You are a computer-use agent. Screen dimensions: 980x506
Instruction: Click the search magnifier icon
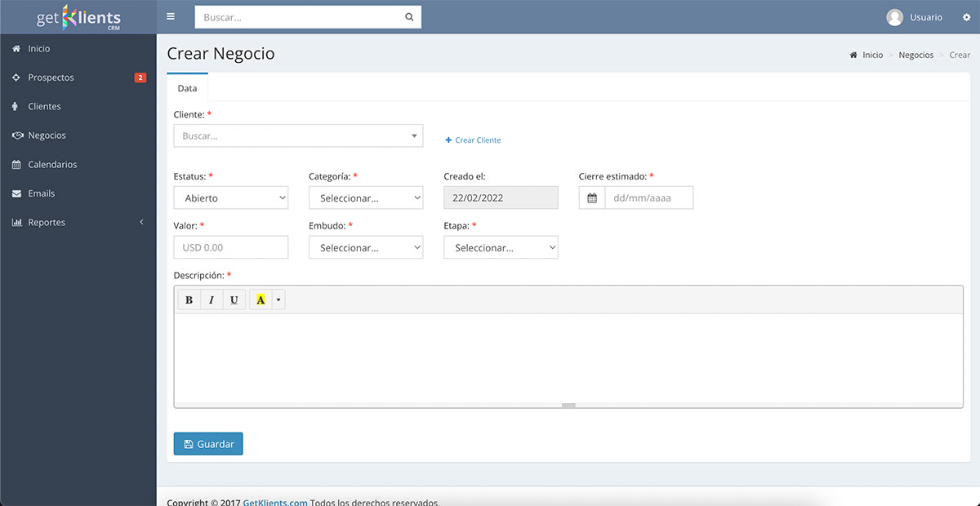(x=409, y=17)
